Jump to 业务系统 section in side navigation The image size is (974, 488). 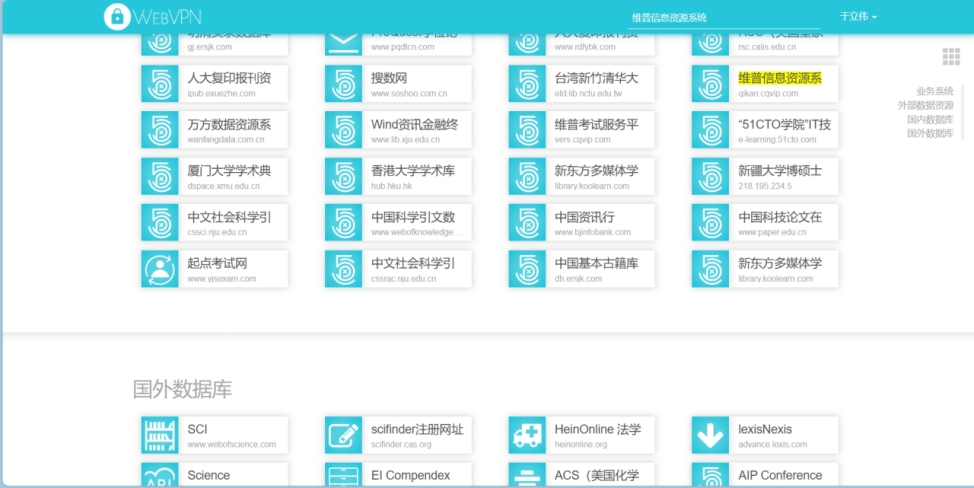coord(934,91)
